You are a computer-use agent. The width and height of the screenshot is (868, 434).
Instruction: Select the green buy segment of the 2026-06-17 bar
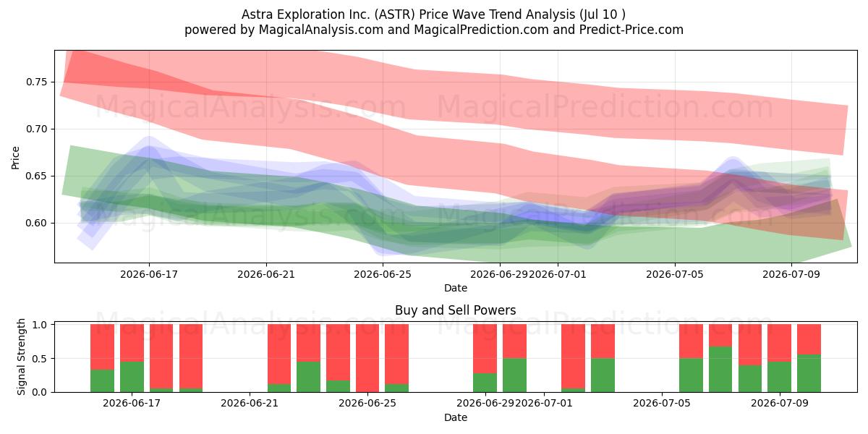(132, 377)
